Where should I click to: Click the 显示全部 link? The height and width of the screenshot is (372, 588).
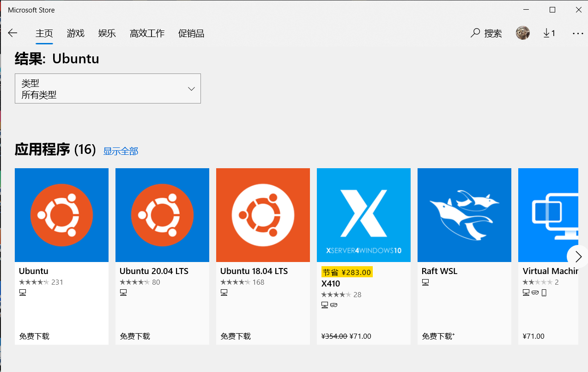click(121, 151)
